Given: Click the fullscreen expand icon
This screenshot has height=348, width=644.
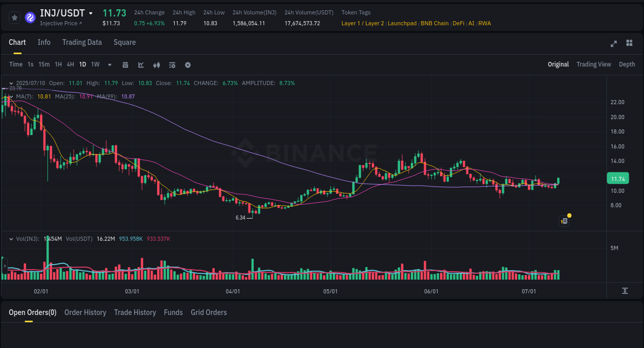Looking at the screenshot, I should point(613,44).
